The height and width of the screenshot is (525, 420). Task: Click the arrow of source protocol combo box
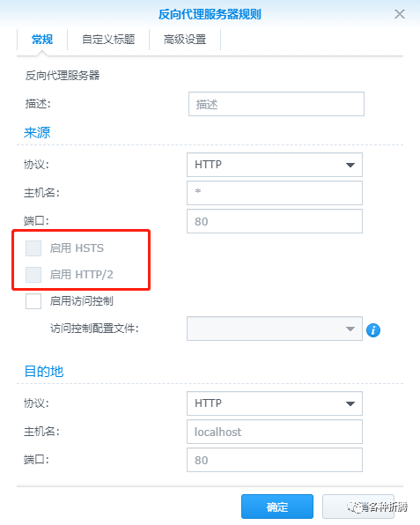pyautogui.click(x=350, y=165)
